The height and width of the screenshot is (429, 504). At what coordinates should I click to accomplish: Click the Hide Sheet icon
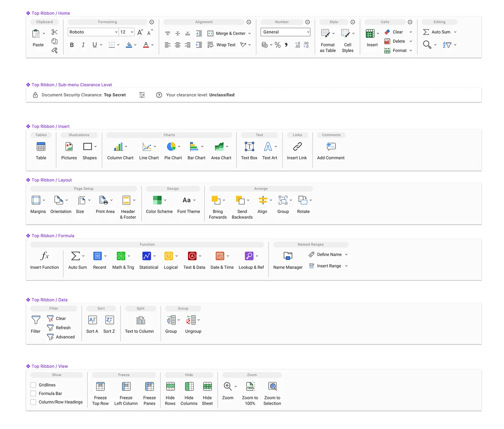(x=207, y=386)
